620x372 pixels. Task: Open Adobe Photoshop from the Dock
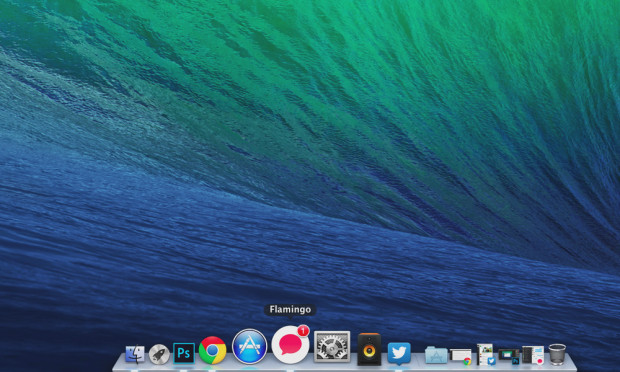(x=184, y=353)
